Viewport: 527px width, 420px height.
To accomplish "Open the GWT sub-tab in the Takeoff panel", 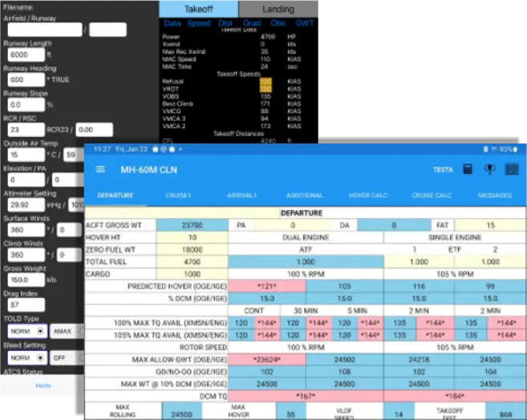I will click(305, 23).
